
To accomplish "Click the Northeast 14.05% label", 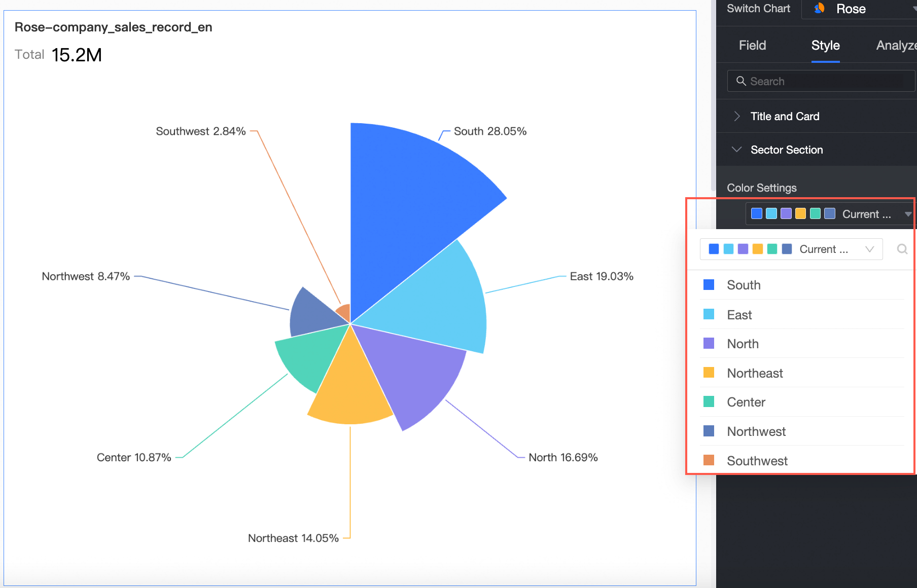I will 293,538.
